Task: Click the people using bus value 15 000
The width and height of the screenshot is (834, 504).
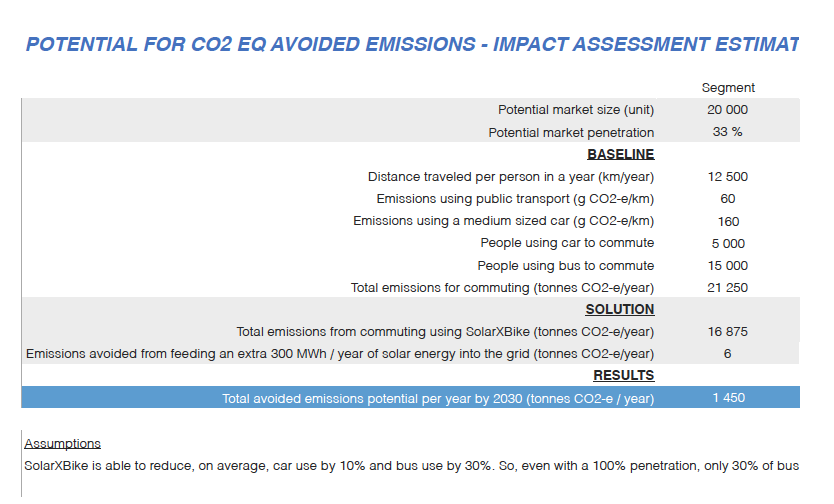Action: tap(727, 266)
